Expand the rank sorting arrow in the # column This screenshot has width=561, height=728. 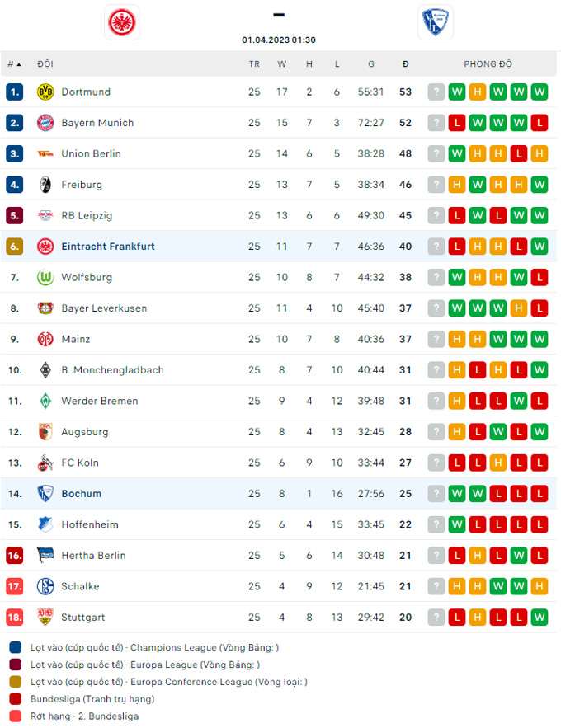click(17, 63)
